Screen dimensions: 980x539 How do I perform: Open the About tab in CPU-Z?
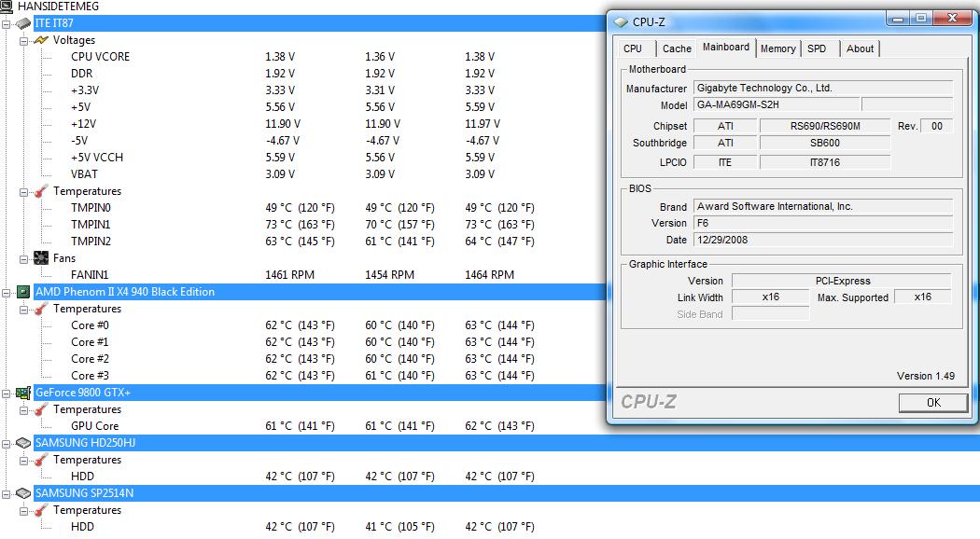tap(860, 48)
